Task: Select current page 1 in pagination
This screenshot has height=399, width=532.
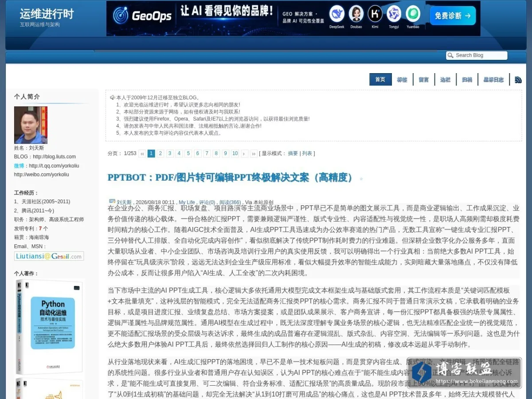Action: click(151, 154)
